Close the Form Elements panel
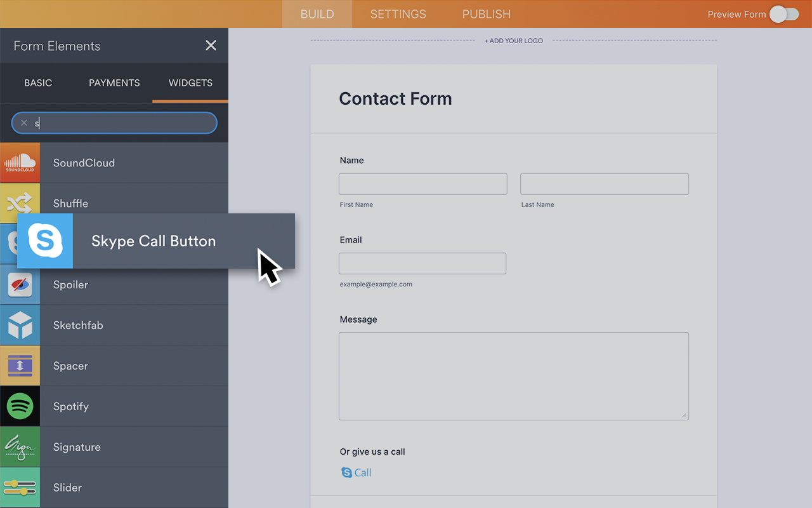 (211, 46)
